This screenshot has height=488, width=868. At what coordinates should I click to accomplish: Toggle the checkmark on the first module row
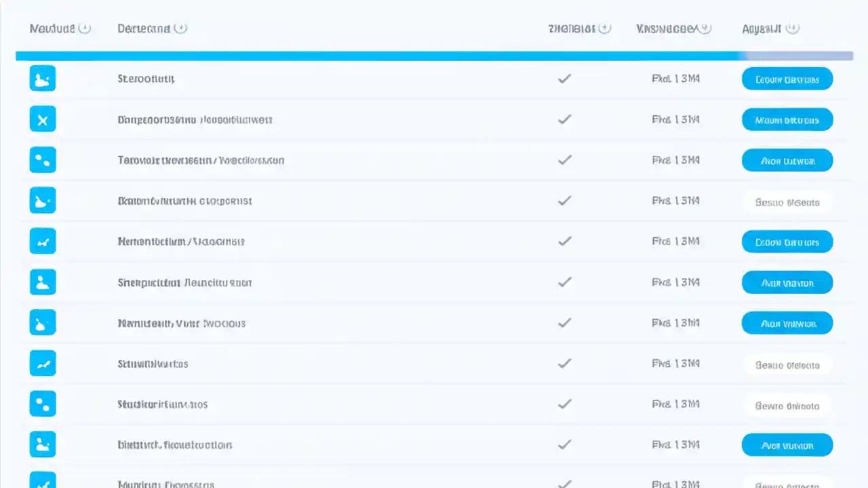click(564, 79)
